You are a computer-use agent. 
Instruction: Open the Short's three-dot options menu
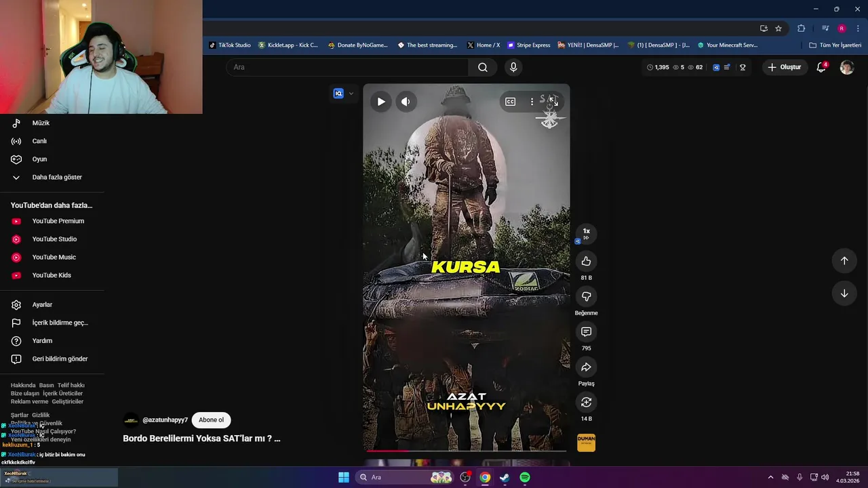(x=532, y=102)
